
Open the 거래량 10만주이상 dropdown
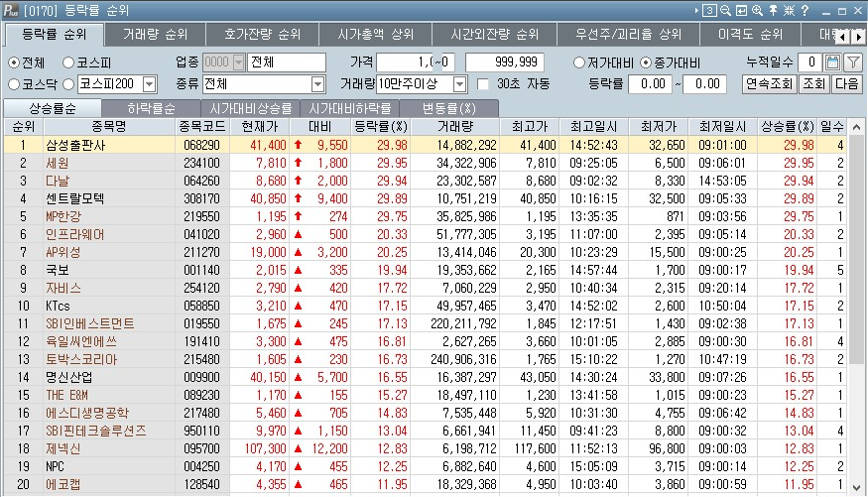[459, 84]
